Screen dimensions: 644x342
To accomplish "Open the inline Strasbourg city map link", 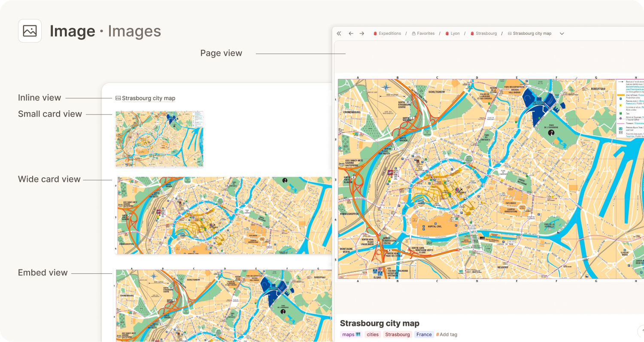I will [x=149, y=98].
